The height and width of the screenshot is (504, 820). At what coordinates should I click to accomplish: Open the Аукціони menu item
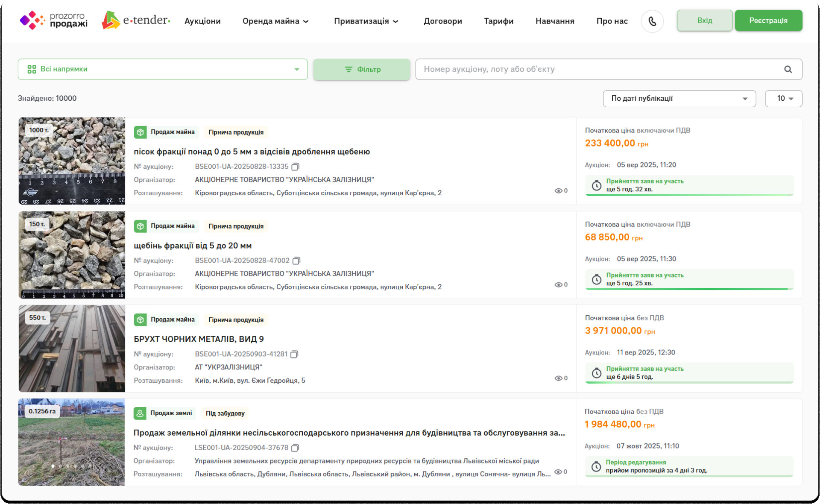(x=202, y=21)
